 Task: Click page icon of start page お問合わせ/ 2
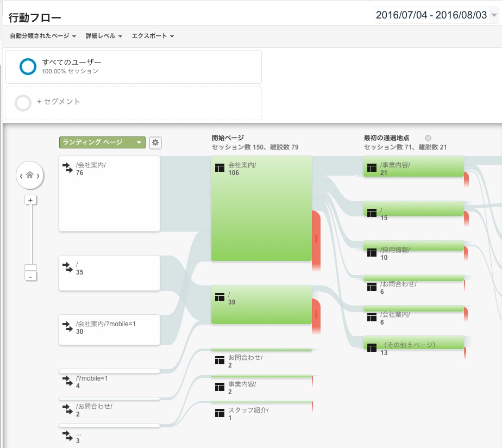click(x=219, y=360)
